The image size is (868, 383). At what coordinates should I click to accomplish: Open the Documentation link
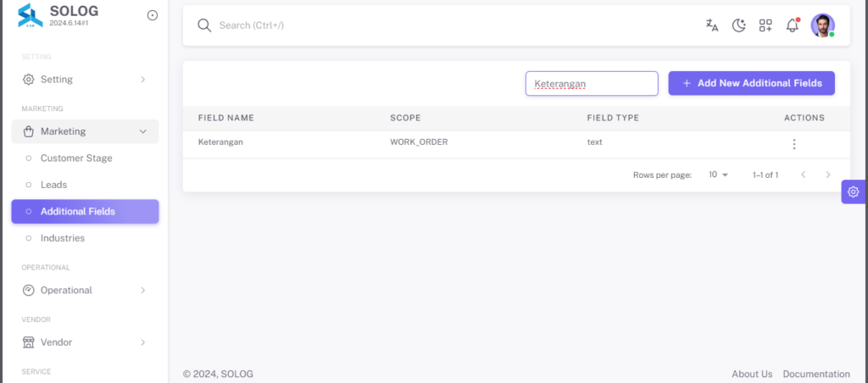point(816,375)
